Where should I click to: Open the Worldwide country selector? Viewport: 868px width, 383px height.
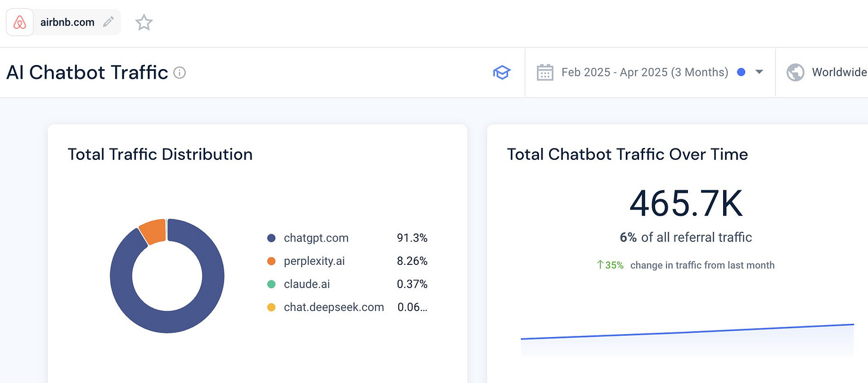(822, 73)
